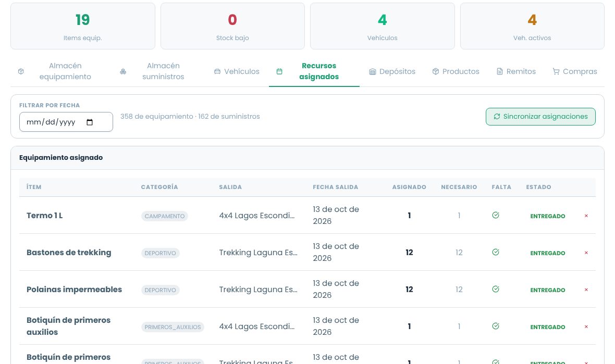Screen dimensions: 615x364
Task: Click the calendar icon beside Recursos asignados
Action: click(x=279, y=71)
